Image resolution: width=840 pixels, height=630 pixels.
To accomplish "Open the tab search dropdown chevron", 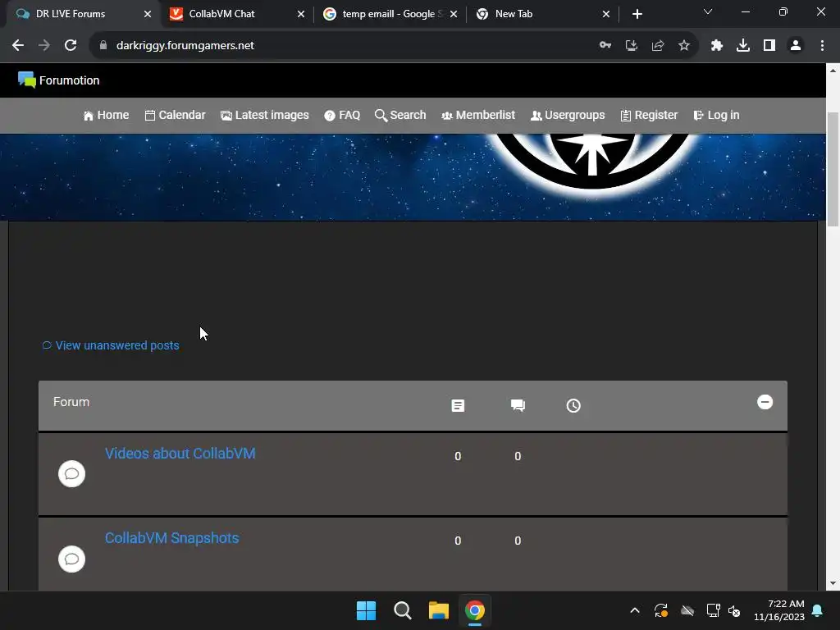I will coord(708,11).
